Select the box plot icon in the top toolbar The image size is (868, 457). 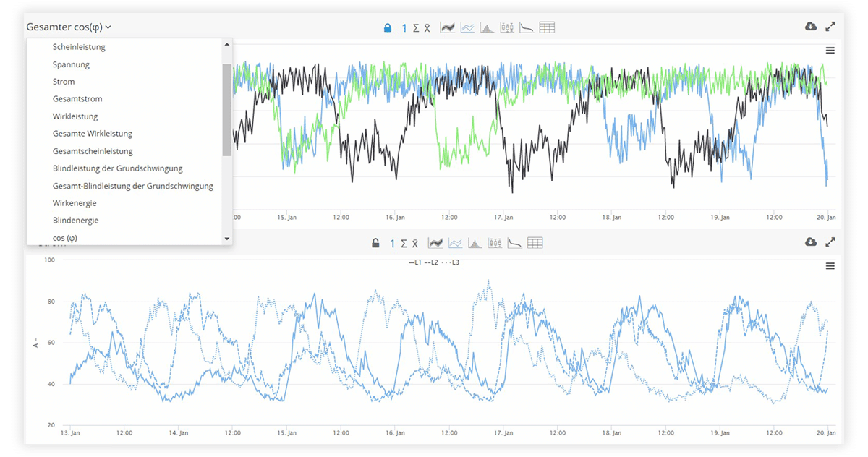[506, 27]
